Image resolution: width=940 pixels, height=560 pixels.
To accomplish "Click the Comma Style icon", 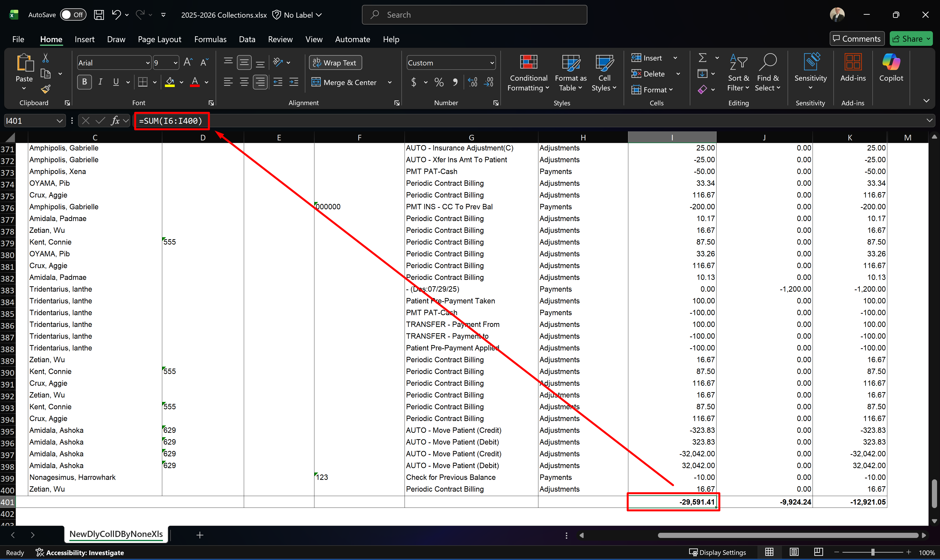I will 455,82.
